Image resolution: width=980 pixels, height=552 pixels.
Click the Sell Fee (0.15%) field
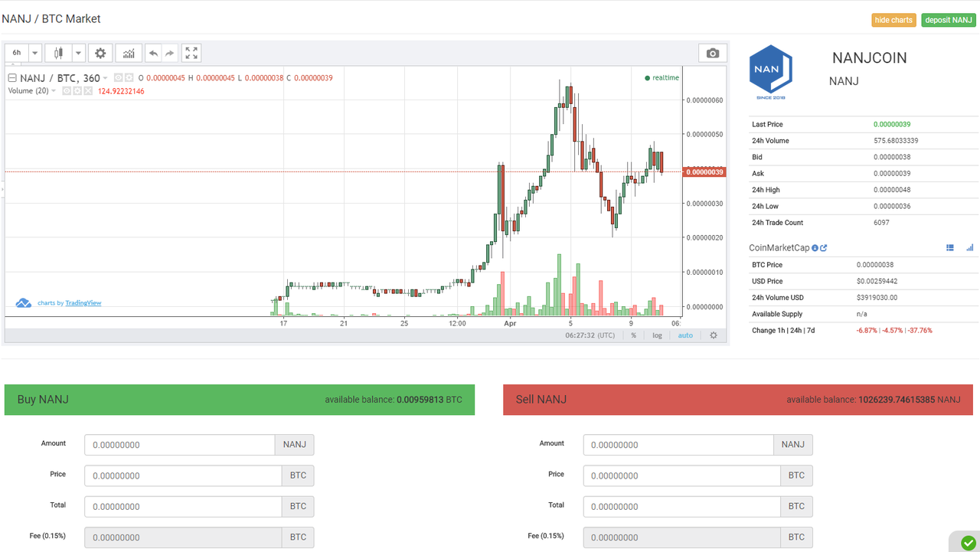(682, 537)
